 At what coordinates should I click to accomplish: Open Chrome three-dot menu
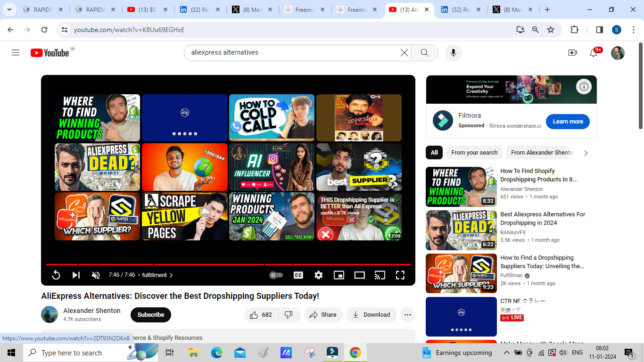click(633, 30)
